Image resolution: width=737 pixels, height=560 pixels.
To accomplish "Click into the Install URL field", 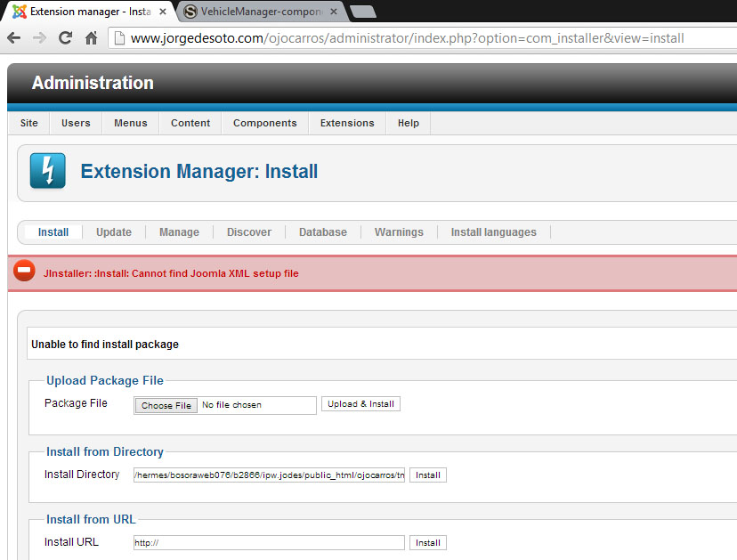I will [269, 543].
